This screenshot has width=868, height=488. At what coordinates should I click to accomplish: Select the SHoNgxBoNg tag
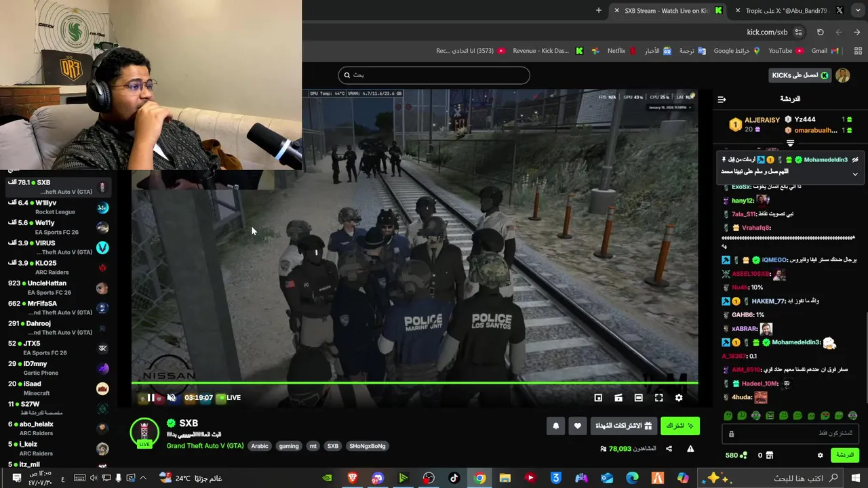click(367, 446)
